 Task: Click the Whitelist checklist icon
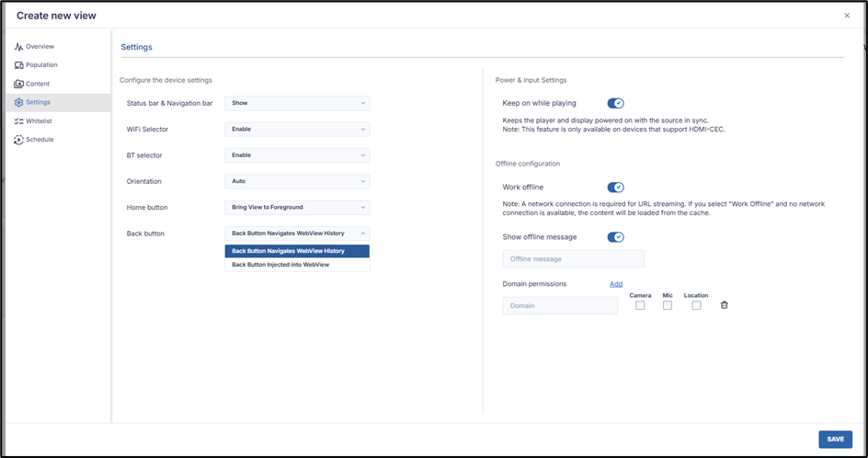point(18,121)
